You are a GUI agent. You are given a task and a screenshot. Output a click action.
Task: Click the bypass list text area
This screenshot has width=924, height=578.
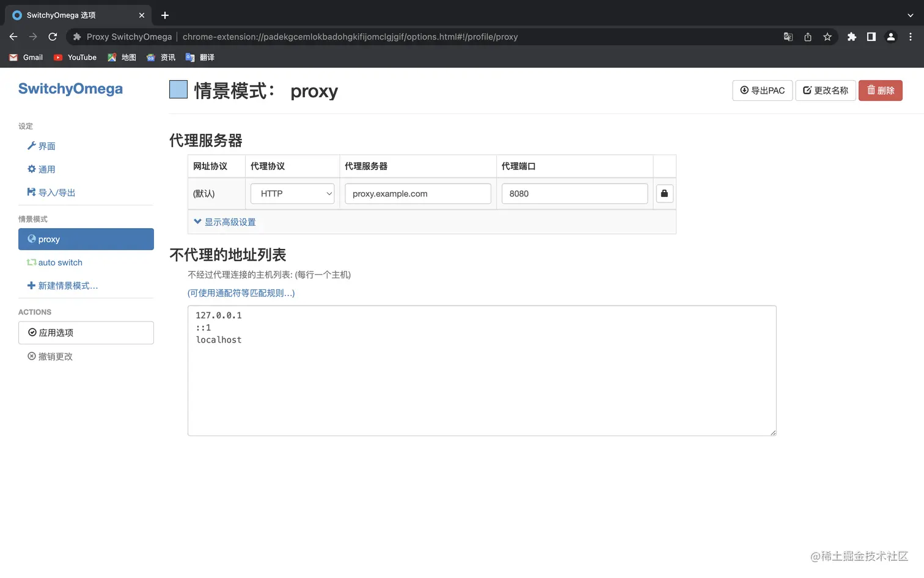482,370
